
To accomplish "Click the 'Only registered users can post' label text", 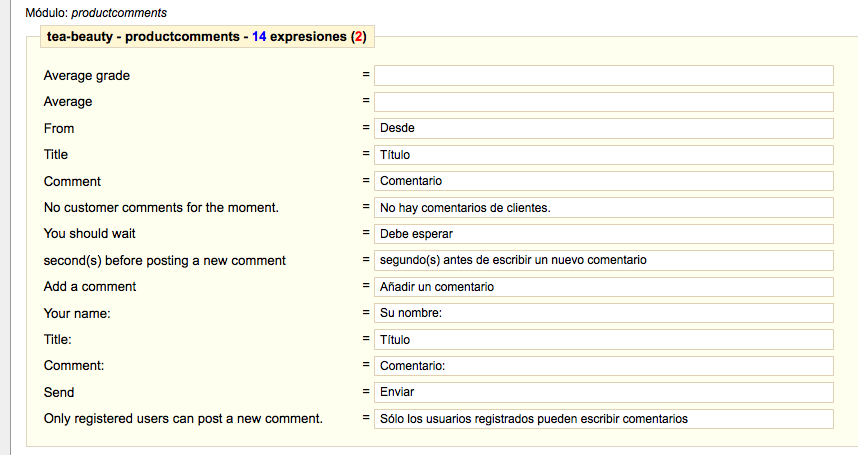I will pos(183,419).
